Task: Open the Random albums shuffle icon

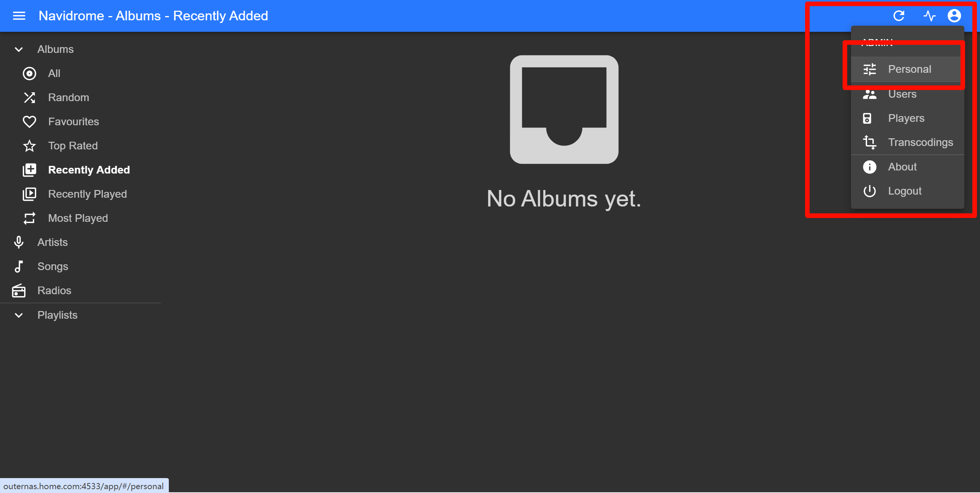Action: (29, 98)
